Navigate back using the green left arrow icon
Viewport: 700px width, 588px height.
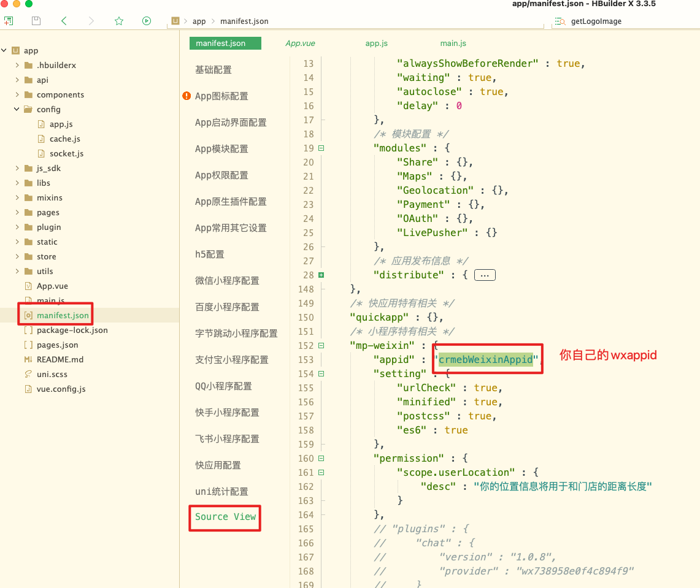pyautogui.click(x=64, y=20)
